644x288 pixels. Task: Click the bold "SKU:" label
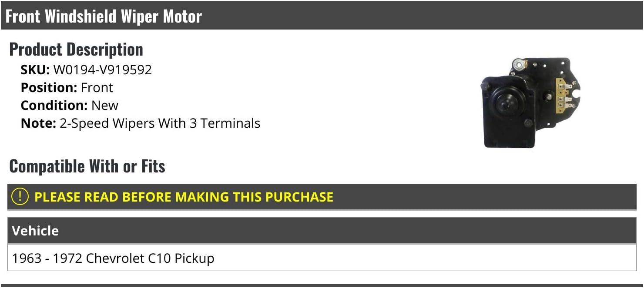(x=35, y=70)
